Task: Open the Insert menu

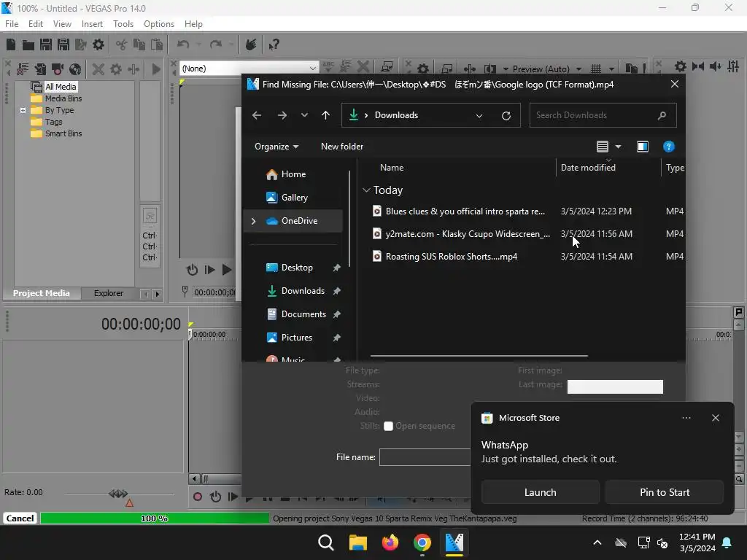Action: [92, 24]
